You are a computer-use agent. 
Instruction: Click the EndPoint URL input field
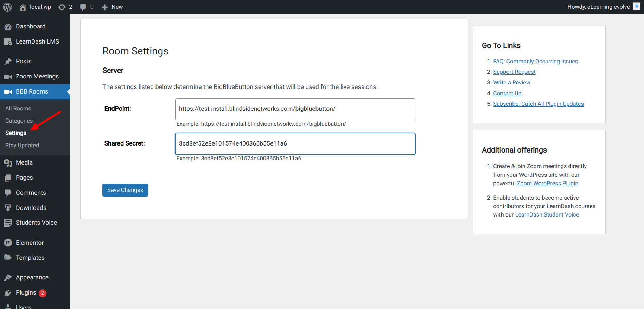tap(295, 109)
